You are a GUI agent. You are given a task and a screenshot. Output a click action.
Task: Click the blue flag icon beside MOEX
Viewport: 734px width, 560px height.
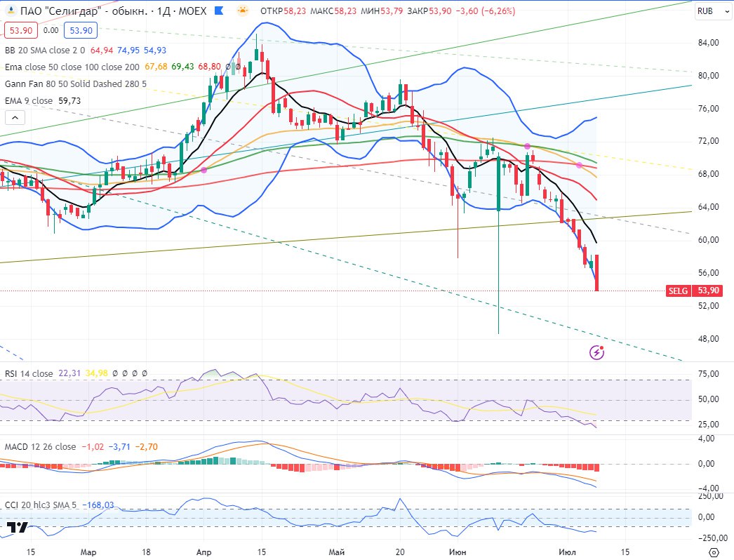coord(219,11)
